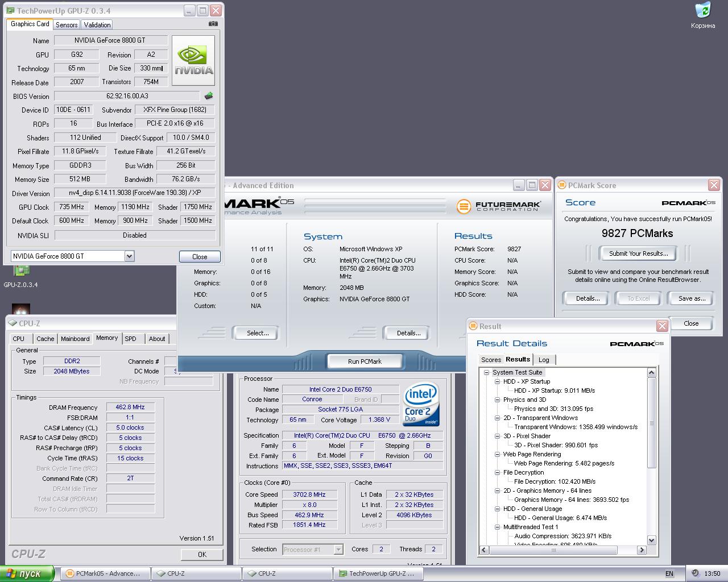This screenshot has width=728, height=582.
Task: Select Graphics Memory 64 lines result row
Action: tap(572, 500)
